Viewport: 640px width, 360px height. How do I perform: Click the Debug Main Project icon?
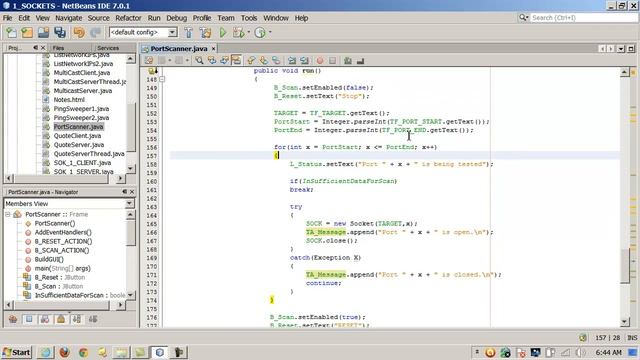tap(238, 32)
